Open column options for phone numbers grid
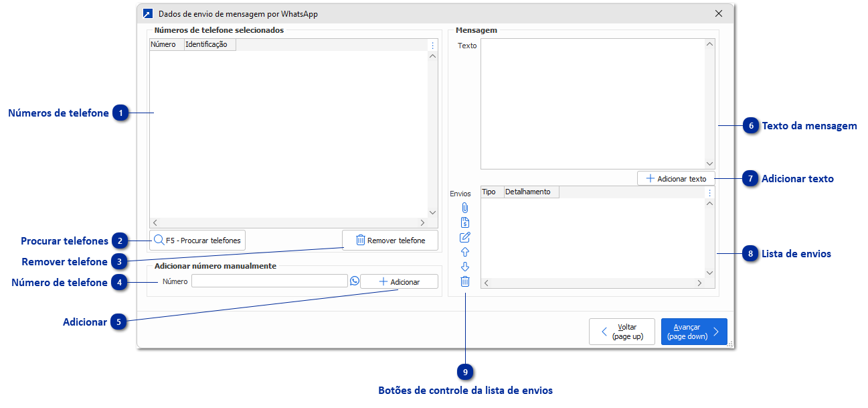 coord(432,46)
